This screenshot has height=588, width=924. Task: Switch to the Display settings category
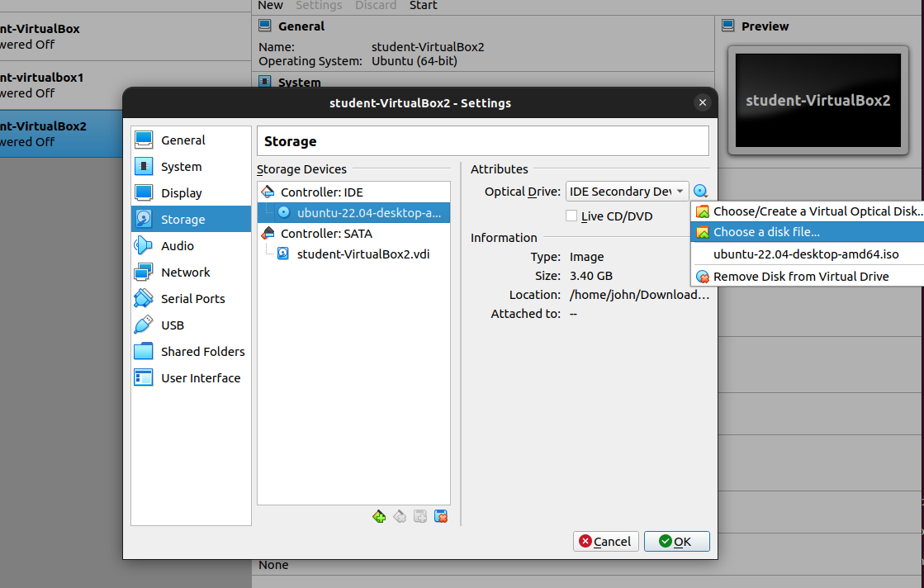(181, 193)
